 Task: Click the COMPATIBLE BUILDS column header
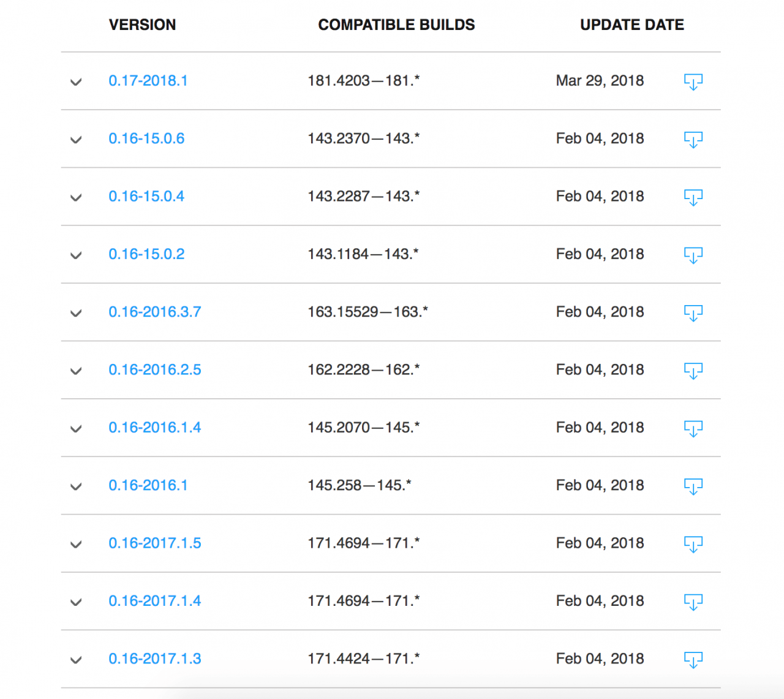[x=396, y=25]
